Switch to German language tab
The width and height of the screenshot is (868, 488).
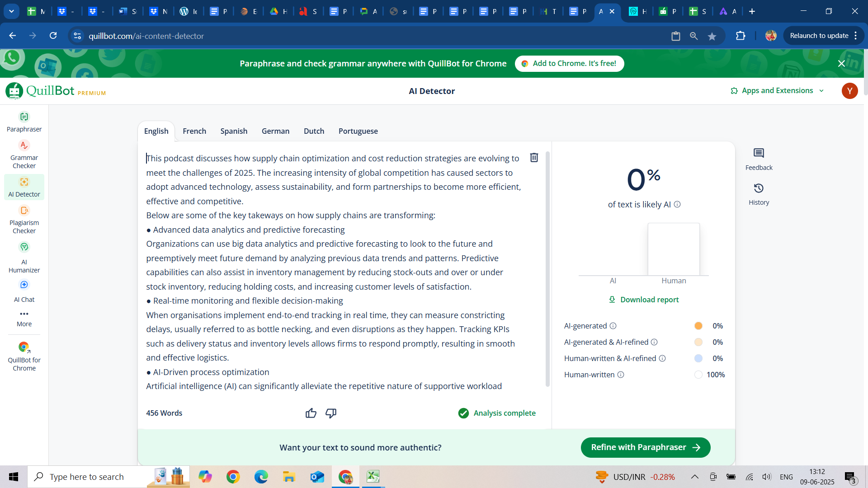click(x=275, y=131)
